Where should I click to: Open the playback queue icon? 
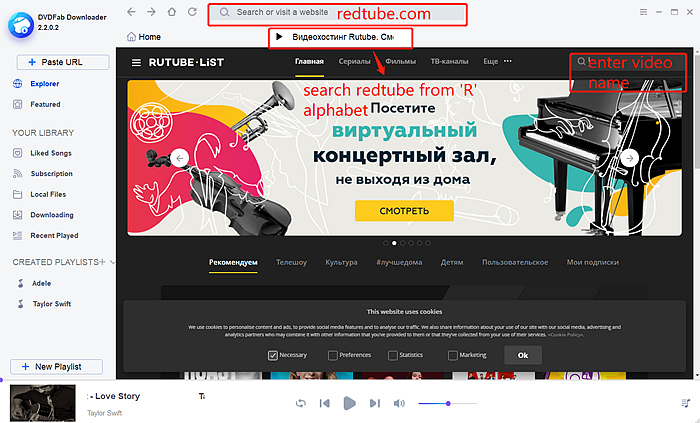pyautogui.click(x=684, y=403)
